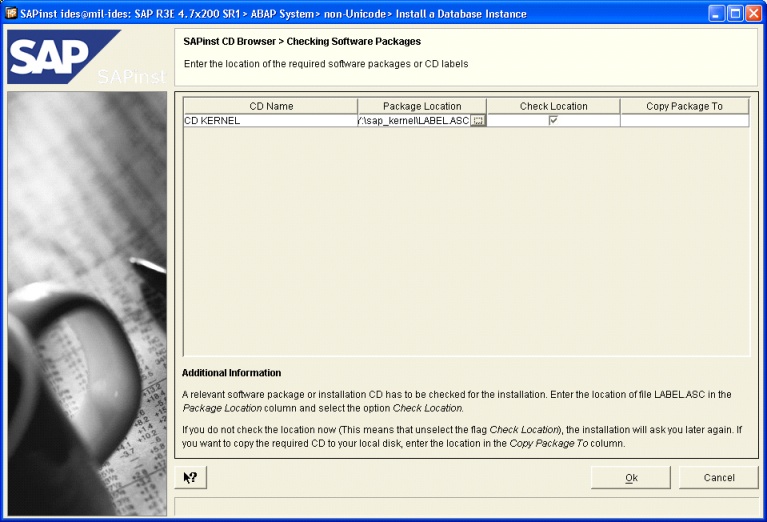Open context help with question-mark cursor button
The image size is (767, 522).
pyautogui.click(x=190, y=478)
